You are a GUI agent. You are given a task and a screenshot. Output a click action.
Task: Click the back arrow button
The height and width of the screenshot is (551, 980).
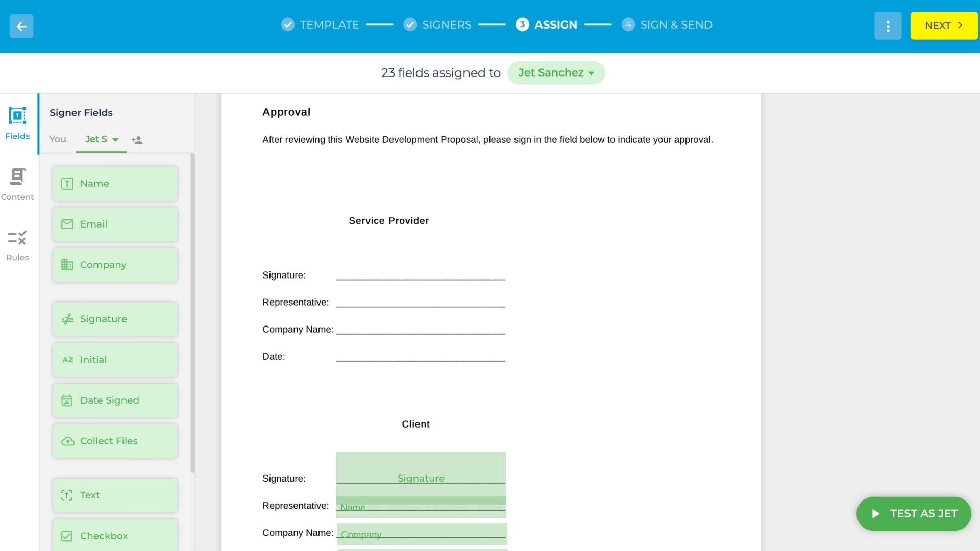(21, 26)
